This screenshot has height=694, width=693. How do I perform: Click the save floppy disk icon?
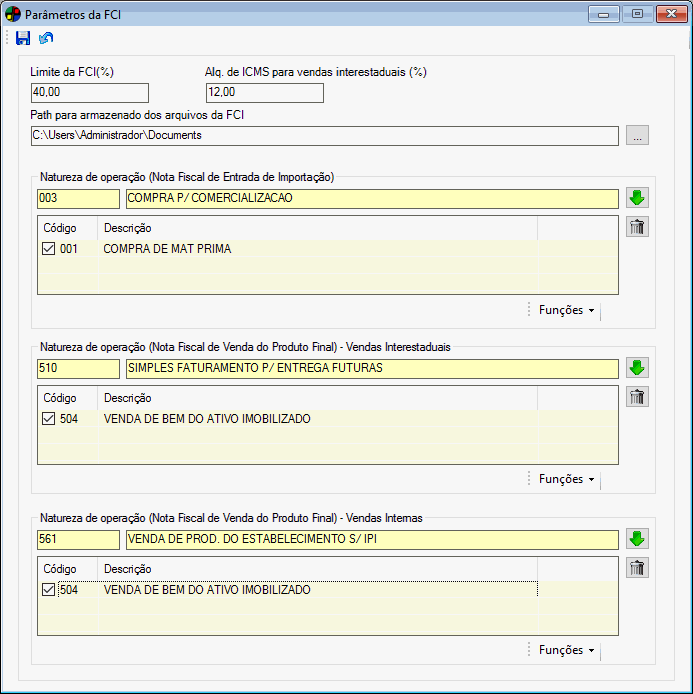(x=23, y=38)
